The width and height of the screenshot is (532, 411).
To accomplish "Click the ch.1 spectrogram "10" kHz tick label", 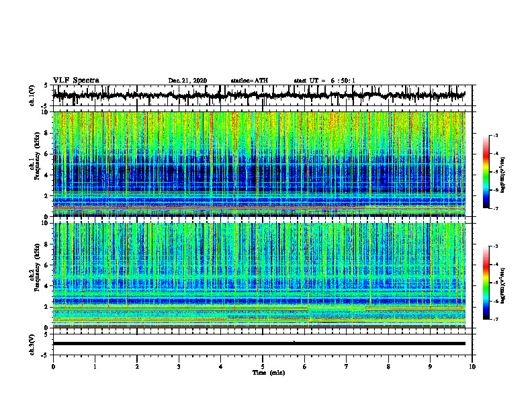I will coord(44,112).
